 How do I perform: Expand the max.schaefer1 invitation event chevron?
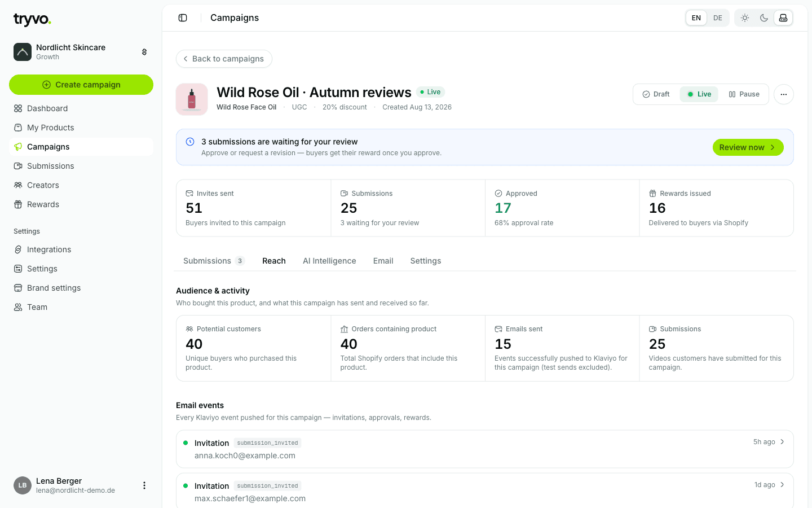pos(782,485)
